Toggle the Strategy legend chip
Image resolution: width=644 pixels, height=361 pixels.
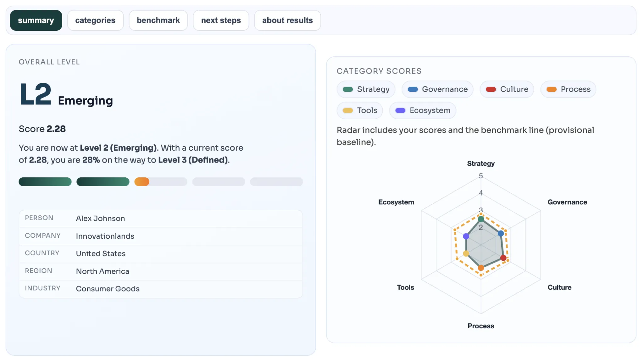366,89
